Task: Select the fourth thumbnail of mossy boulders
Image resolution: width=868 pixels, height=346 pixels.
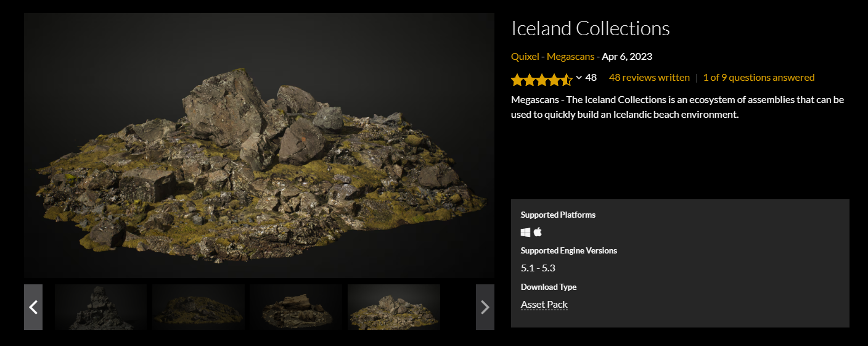Action: (x=394, y=307)
